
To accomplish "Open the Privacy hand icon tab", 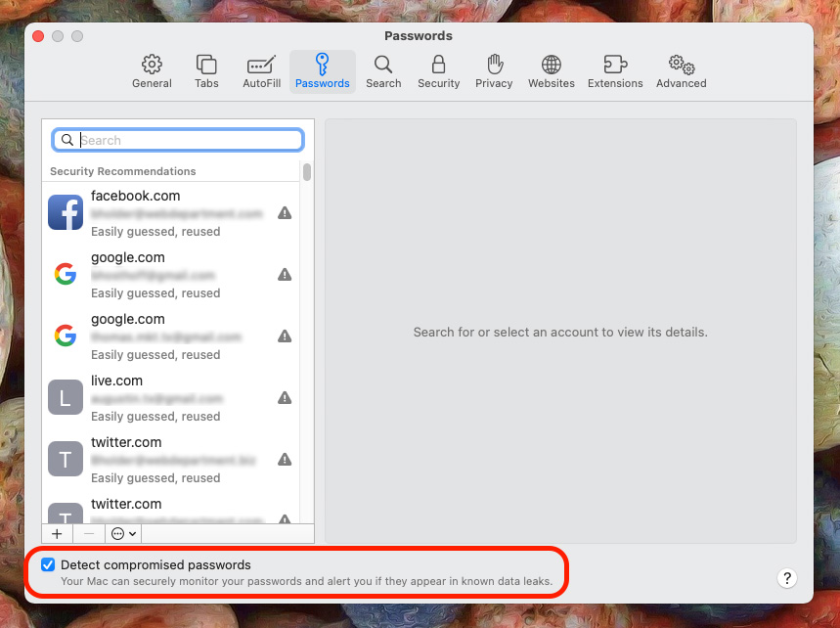I will tap(494, 71).
